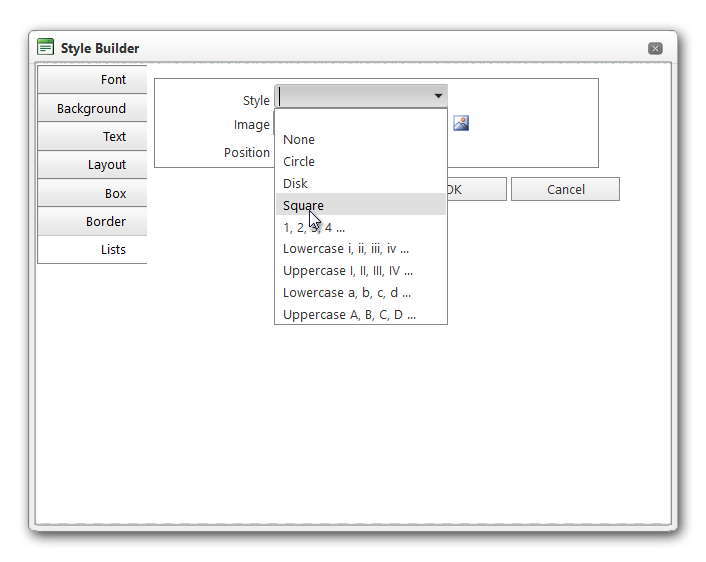Image resolution: width=706 pixels, height=562 pixels.
Task: Pick Lowercase i, ii, iii, iv style
Action: 346,249
